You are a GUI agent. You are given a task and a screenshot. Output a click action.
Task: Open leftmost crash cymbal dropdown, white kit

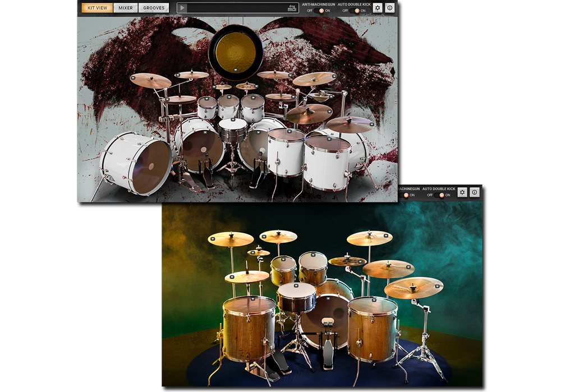coord(133,77)
